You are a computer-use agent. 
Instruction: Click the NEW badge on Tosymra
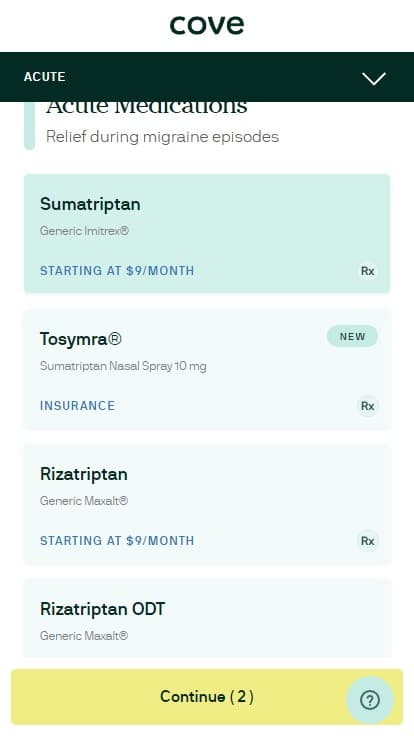353,336
